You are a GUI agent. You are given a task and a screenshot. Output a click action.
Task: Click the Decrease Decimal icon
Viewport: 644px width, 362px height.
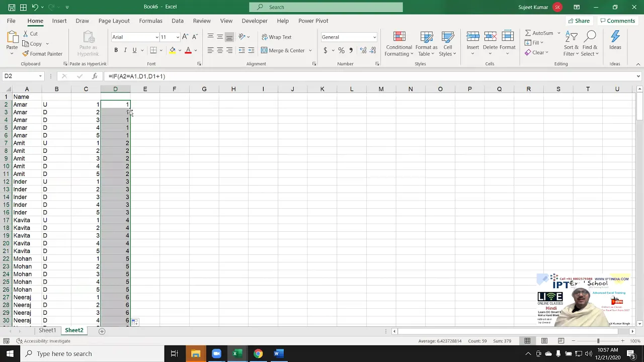(373, 50)
